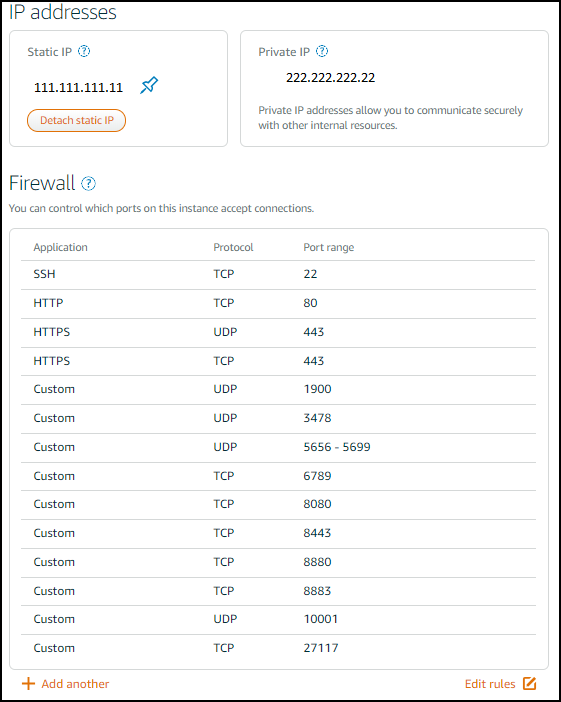Viewport: 561px width, 702px height.
Task: Select the HTTP port 80 rule
Action: pyautogui.click(x=278, y=304)
